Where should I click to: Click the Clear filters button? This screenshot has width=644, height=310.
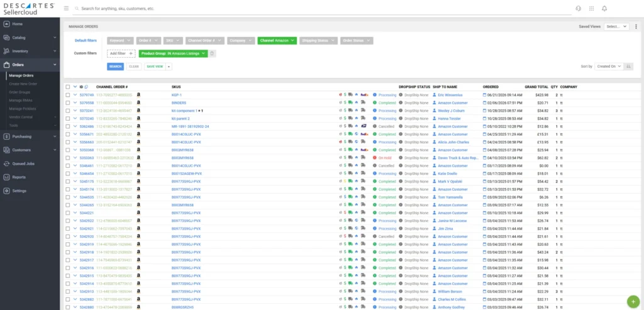[134, 67]
